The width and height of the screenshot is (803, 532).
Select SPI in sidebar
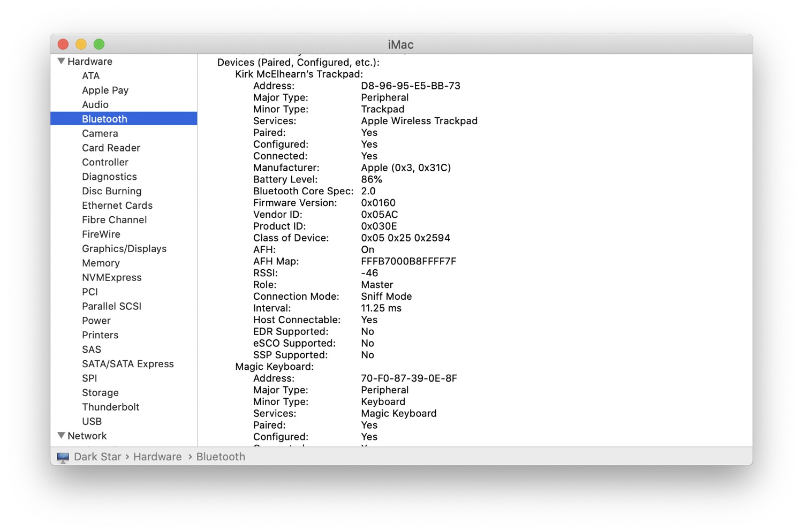click(90, 379)
